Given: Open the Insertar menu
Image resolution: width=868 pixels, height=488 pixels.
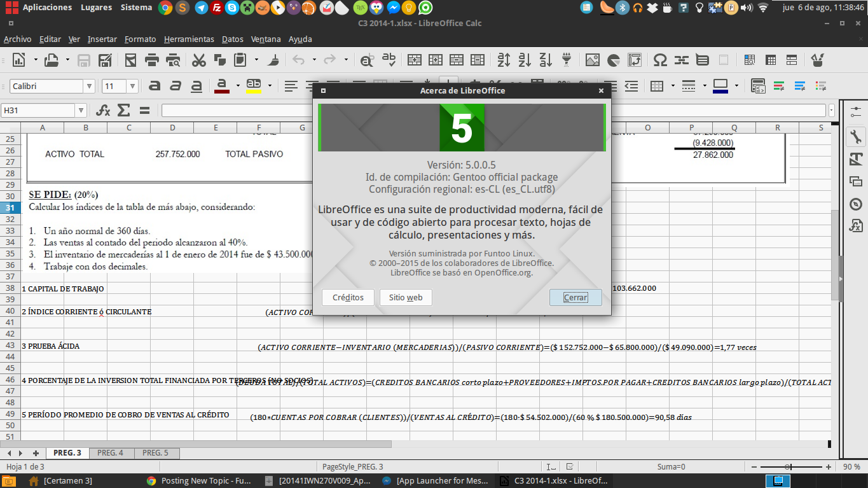Looking at the screenshot, I should 102,39.
